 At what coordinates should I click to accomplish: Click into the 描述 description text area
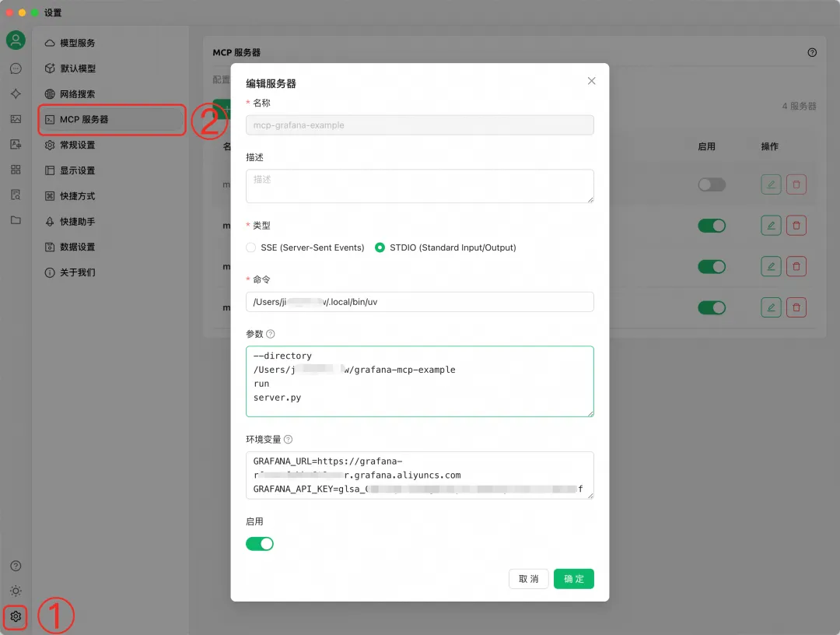coord(419,186)
